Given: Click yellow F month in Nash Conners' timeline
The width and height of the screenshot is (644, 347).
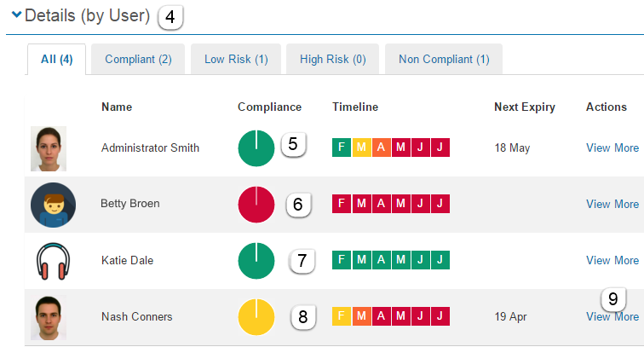Looking at the screenshot, I should 342,317.
